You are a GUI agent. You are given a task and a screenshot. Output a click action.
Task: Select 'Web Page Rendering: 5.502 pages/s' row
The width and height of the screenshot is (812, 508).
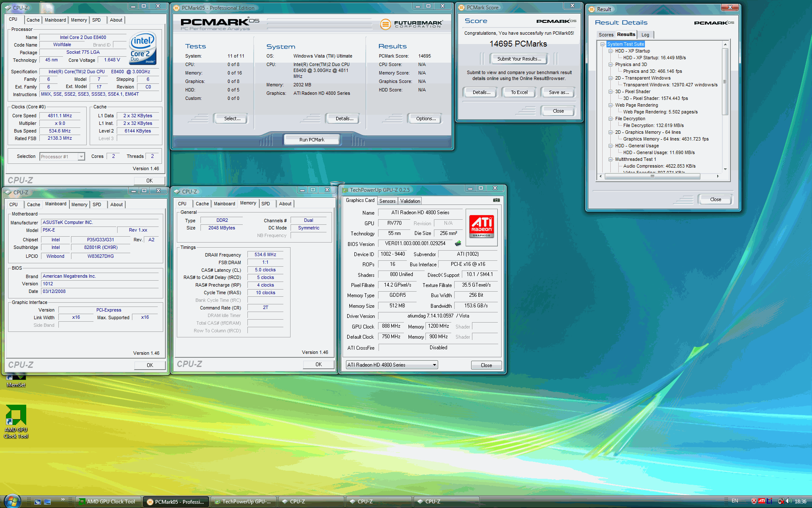click(x=660, y=112)
